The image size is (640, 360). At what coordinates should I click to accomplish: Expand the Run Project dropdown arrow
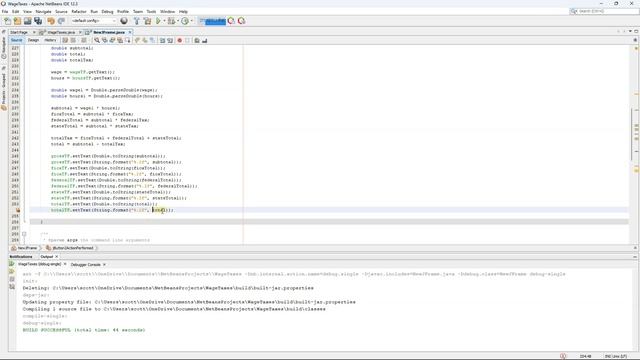[164, 21]
